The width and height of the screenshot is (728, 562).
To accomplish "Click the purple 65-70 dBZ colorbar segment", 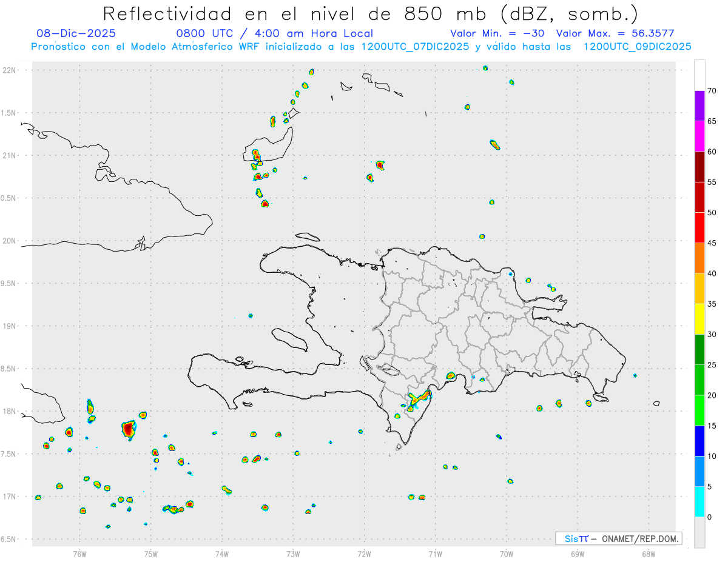I will [699, 106].
